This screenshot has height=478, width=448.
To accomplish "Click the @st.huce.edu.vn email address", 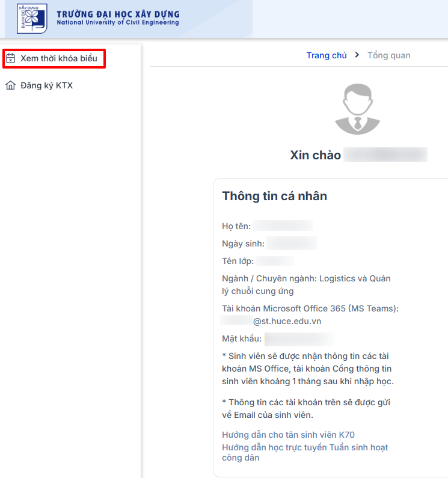I will point(287,321).
